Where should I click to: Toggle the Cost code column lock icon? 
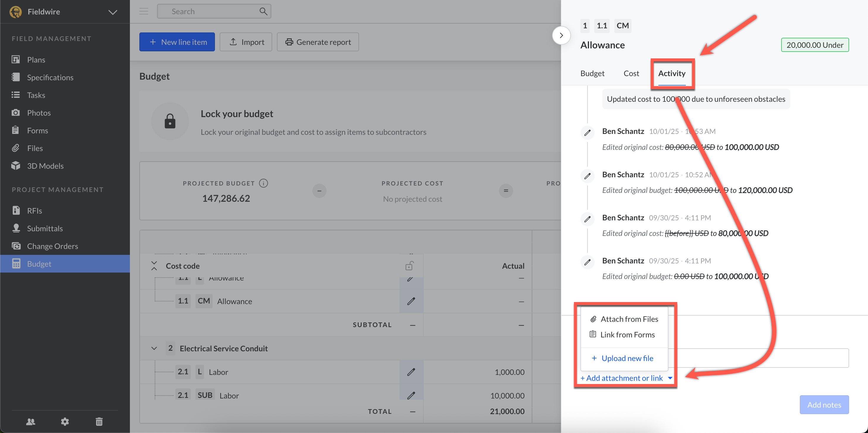(409, 266)
